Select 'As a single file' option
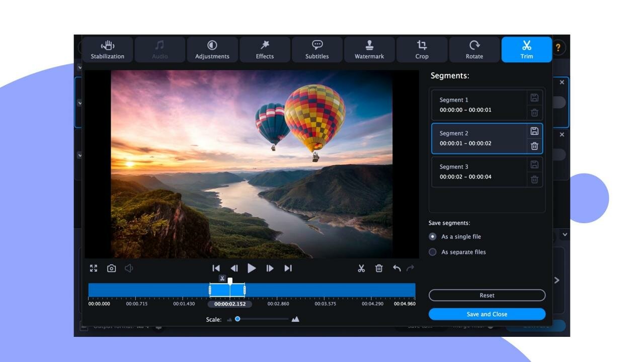Image resolution: width=644 pixels, height=362 pixels. (433, 236)
